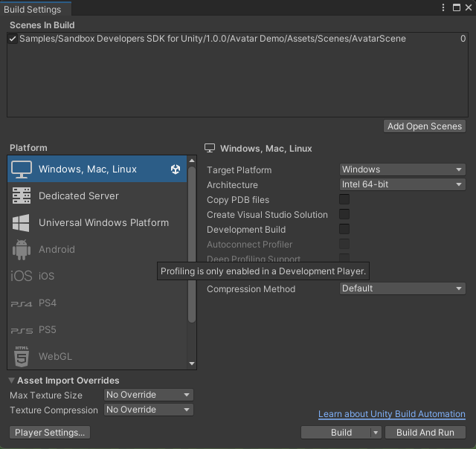Viewport: 476px width, 449px height.
Task: Enable Copy PDB files checkbox
Action: tap(344, 199)
